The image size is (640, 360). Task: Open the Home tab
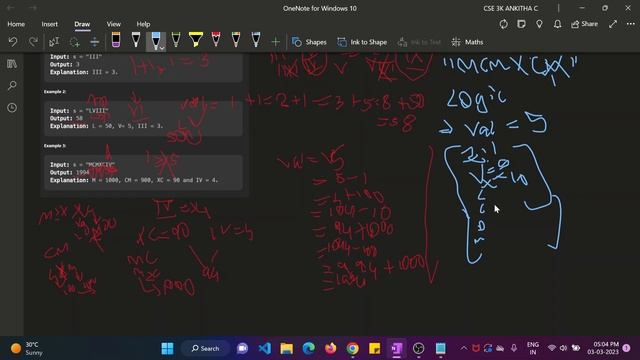coord(16,24)
